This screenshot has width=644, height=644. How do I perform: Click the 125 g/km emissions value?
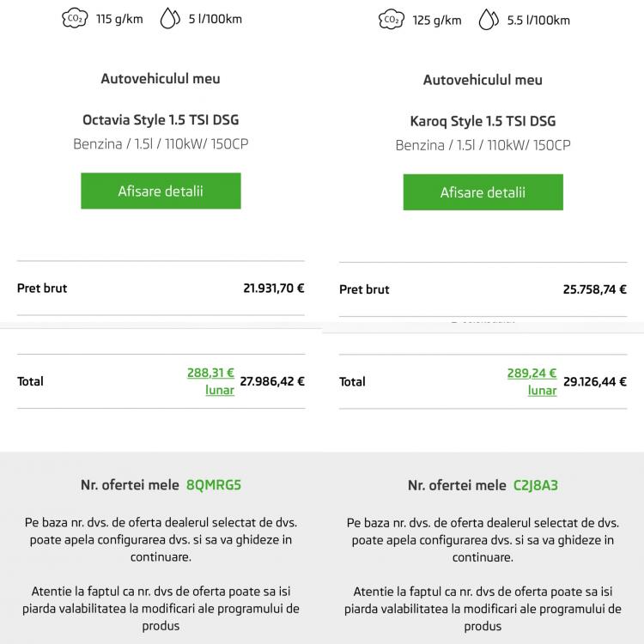click(437, 21)
